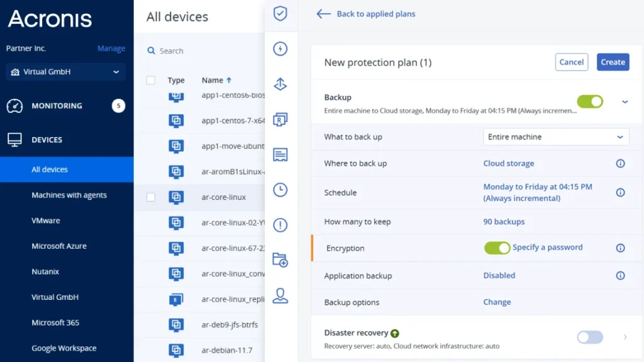Open the Entire machine dropdown

click(556, 137)
